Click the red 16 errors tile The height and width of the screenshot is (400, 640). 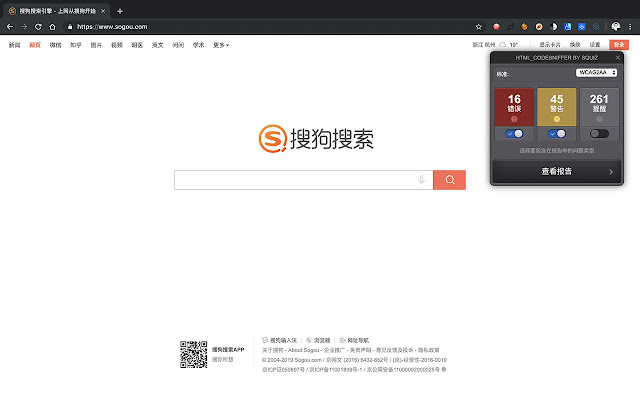[514, 107]
